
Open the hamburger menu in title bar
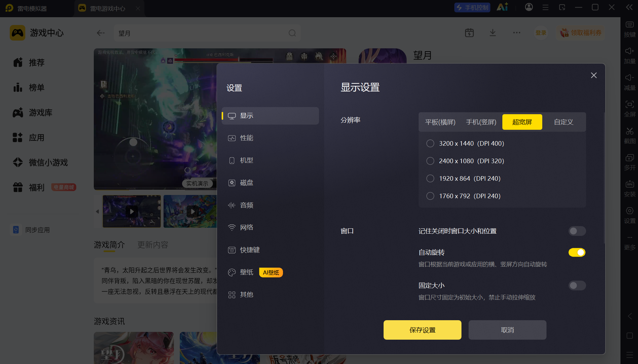pyautogui.click(x=546, y=7)
